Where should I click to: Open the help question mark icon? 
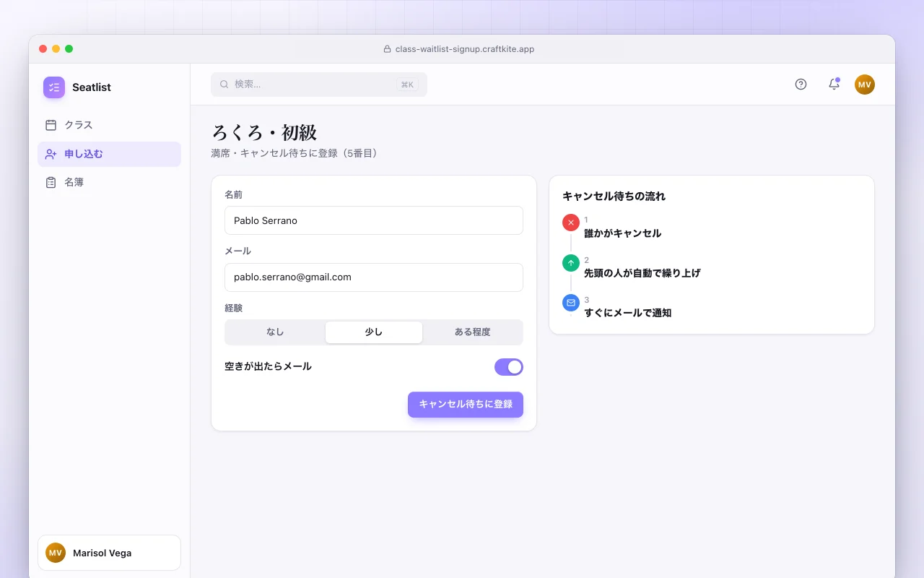point(801,85)
